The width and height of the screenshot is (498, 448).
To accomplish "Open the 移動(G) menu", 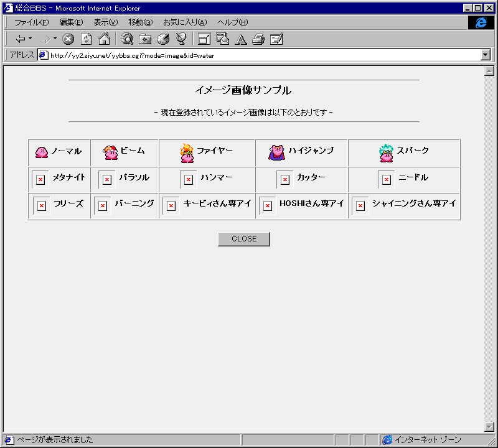I will (141, 22).
